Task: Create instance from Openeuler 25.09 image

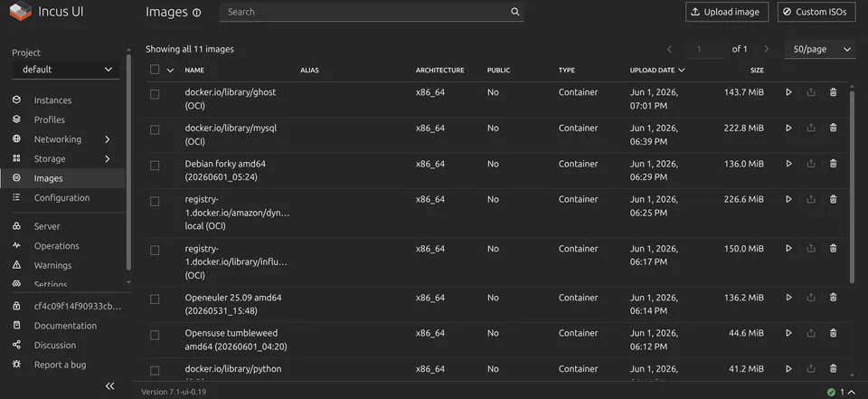Action: point(788,298)
